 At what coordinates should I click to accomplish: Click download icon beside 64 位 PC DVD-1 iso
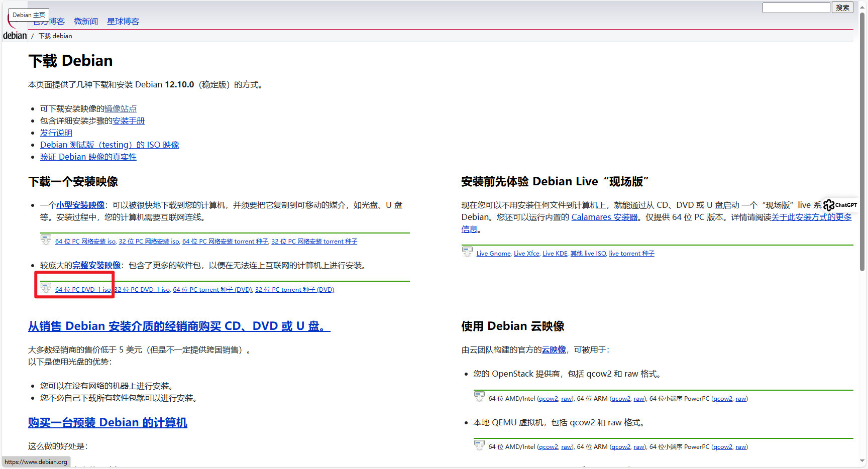point(46,288)
